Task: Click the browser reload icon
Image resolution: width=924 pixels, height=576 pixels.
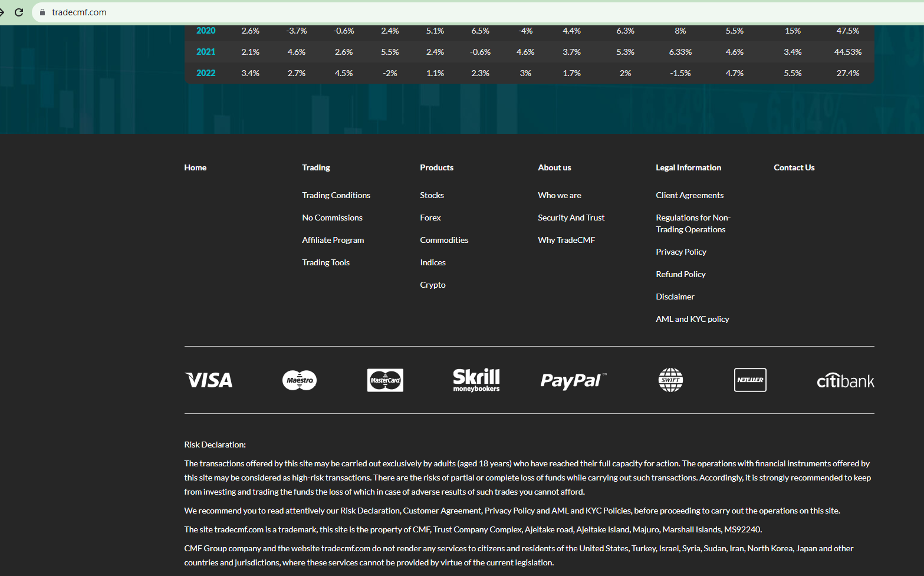Action: pos(19,12)
